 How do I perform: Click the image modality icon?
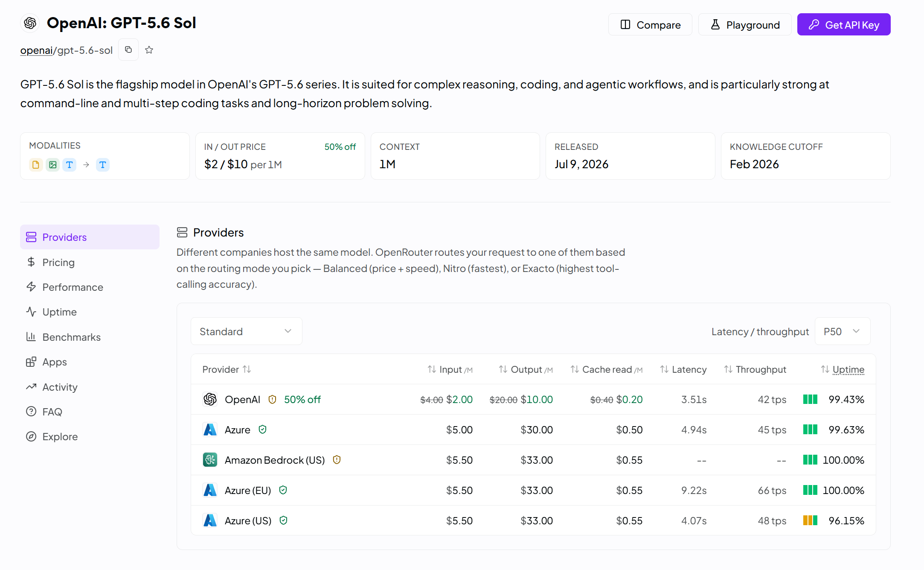point(52,165)
